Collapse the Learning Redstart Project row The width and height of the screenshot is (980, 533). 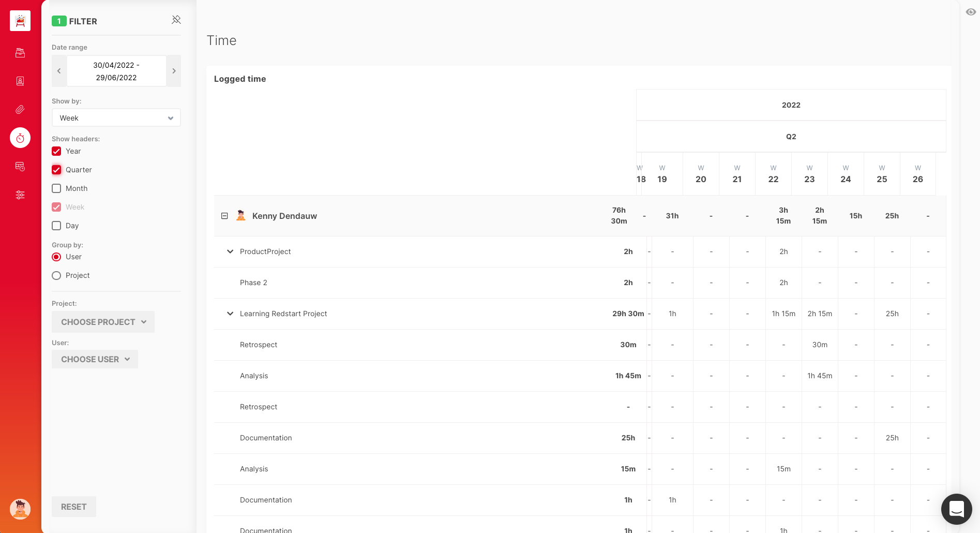click(x=230, y=314)
